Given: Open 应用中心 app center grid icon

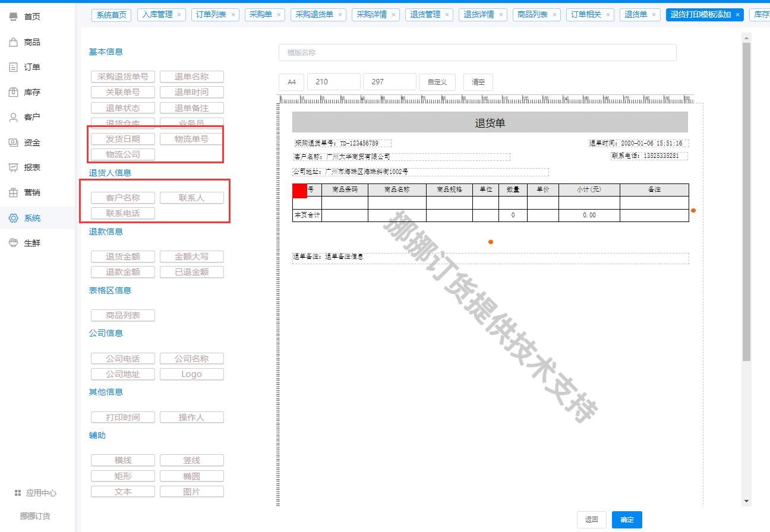Looking at the screenshot, I should [x=18, y=493].
